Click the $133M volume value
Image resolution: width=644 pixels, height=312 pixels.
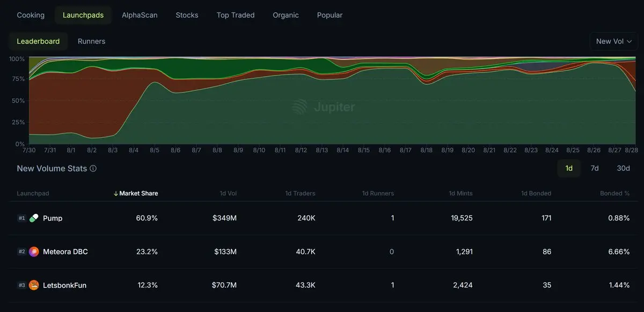(x=225, y=251)
